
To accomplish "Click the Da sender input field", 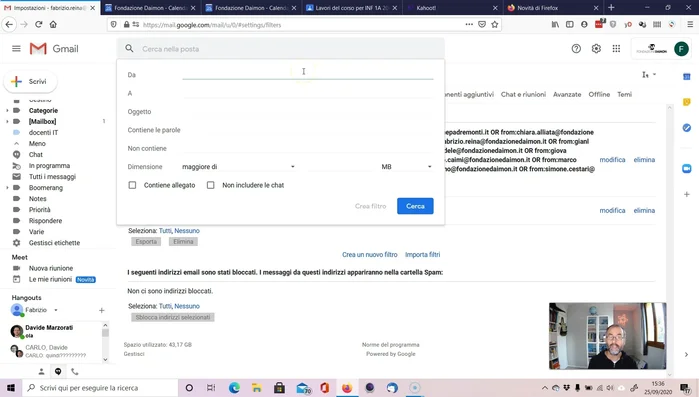I will tap(308, 74).
